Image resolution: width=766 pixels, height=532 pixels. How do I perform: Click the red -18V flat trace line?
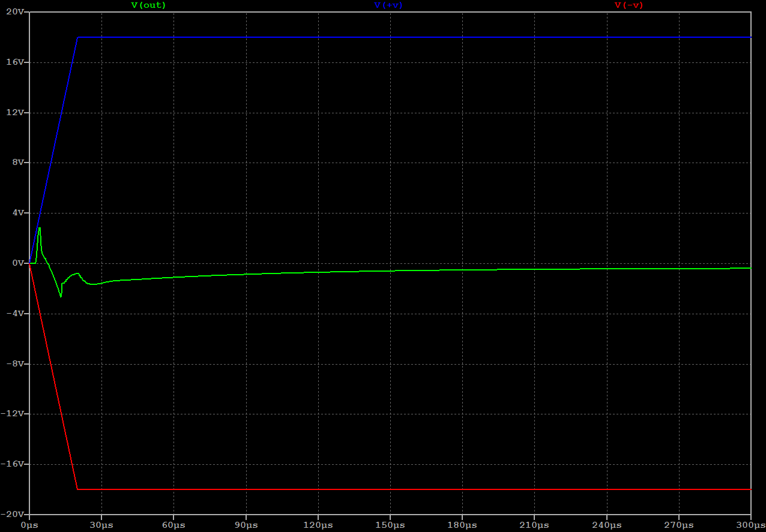(414, 489)
